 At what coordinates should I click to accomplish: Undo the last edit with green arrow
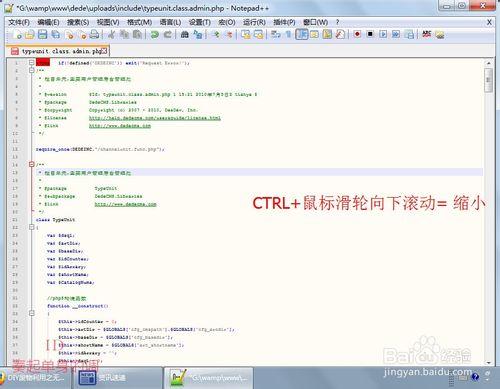(x=154, y=34)
